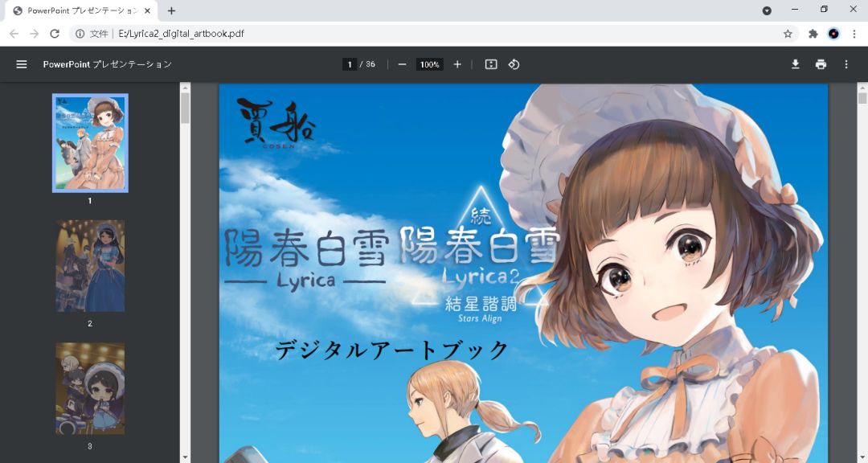Viewport: 868px width, 463px height.
Task: Click the Lyrica title under 陽春白雪
Action: click(x=306, y=281)
